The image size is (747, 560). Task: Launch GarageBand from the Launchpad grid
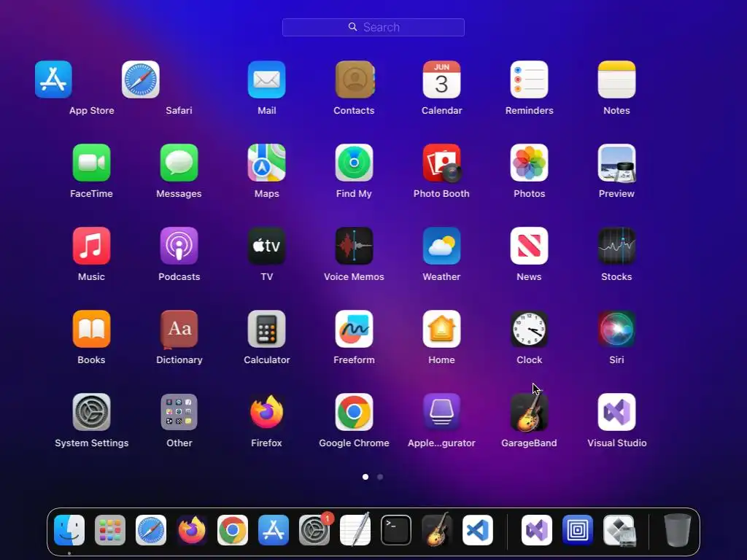click(530, 412)
